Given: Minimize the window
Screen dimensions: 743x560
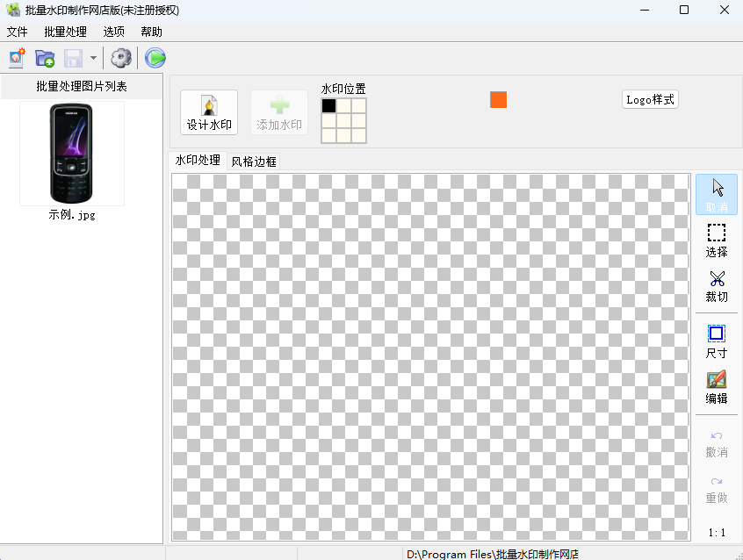Looking at the screenshot, I should tap(645, 10).
